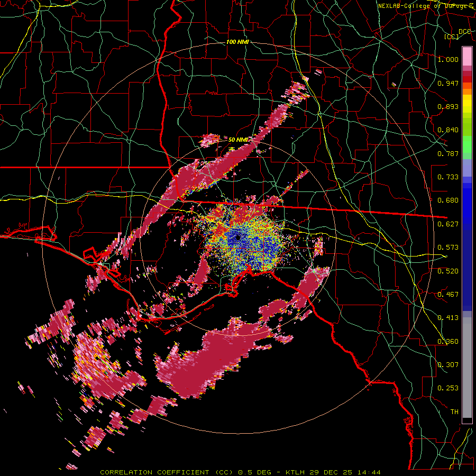The height and width of the screenshot is (476, 476).
Task: Click the 0.467 colorbar value
Action: point(448,295)
